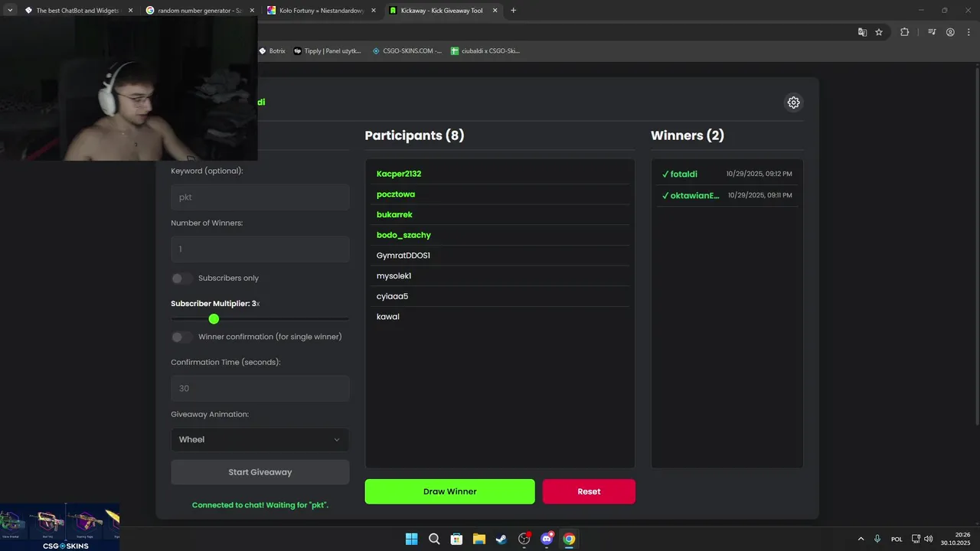The image size is (980, 551).
Task: Open the ciubaldi x CSGO-Ski bookmark
Action: pyautogui.click(x=485, y=51)
